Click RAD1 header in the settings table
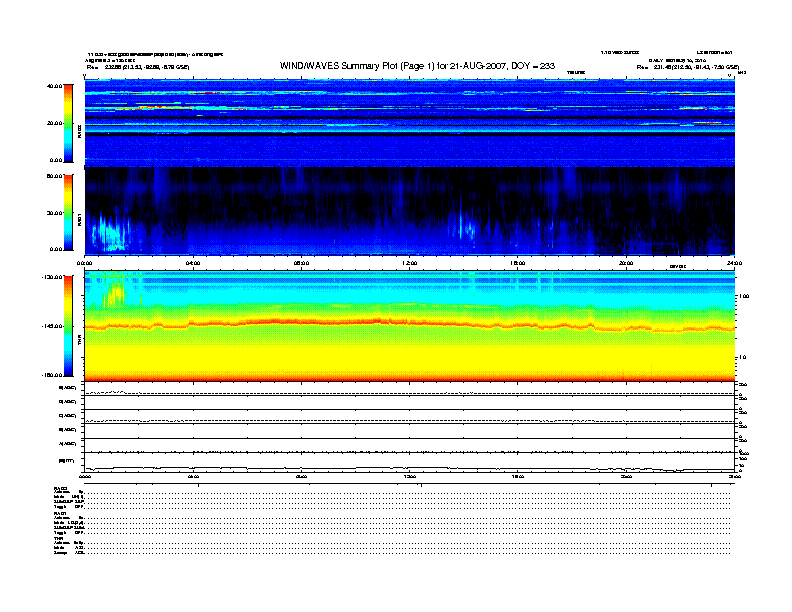Viewport: 792px width, 612px height. click(60, 513)
